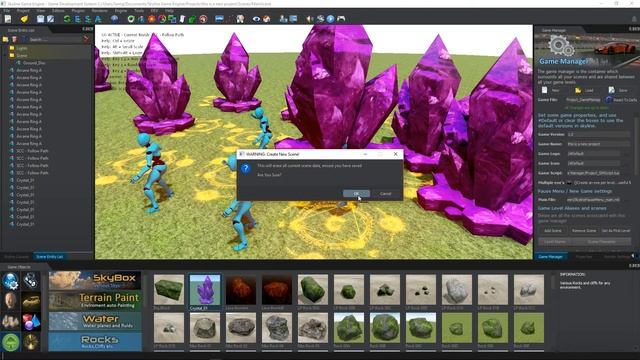Click the blue play button toolbar icon
Image resolution: width=640 pixels, height=360 pixels.
331,19
